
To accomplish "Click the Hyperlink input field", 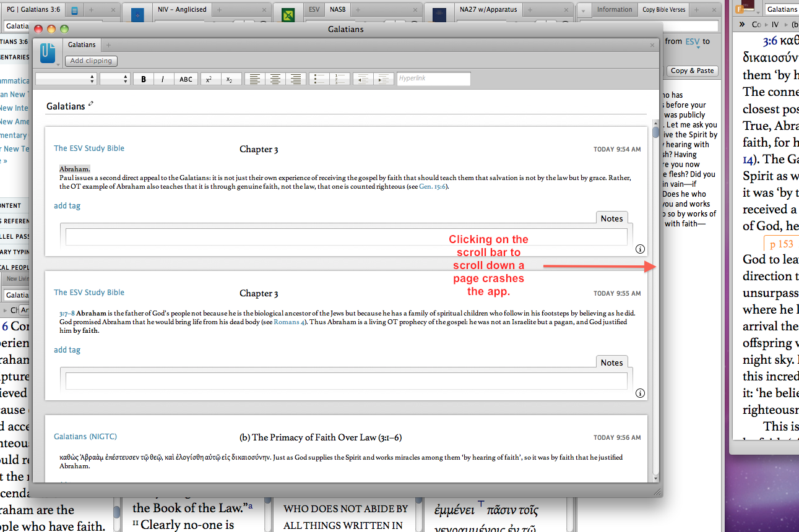I will pos(433,79).
